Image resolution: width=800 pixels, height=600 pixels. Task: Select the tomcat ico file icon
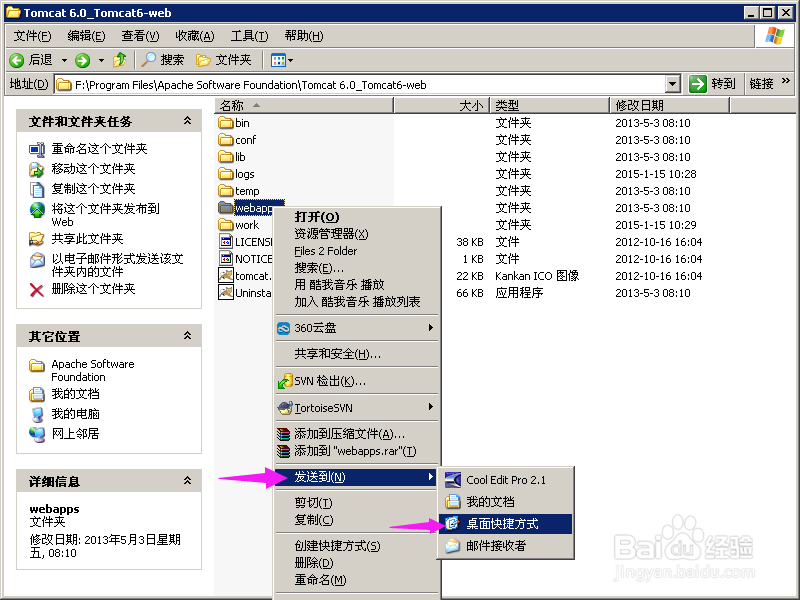[x=226, y=276]
